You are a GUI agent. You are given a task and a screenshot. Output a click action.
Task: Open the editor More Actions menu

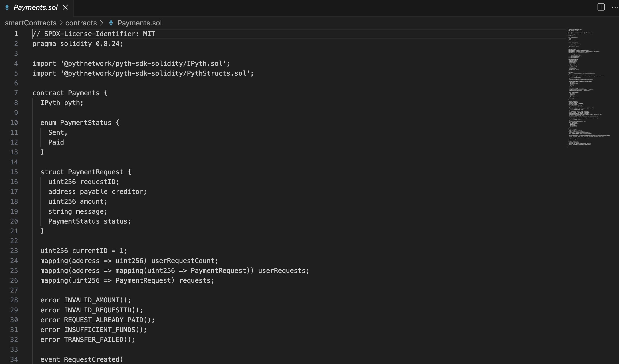click(x=615, y=7)
